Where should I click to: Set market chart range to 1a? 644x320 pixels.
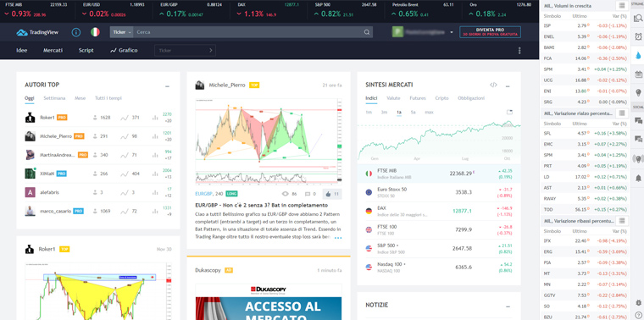pyautogui.click(x=399, y=112)
